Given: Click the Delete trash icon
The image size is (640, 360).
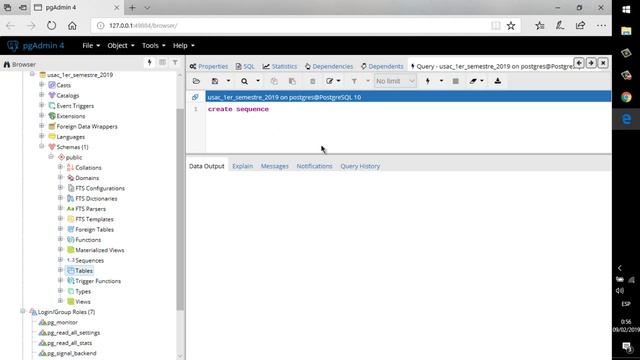Looking at the screenshot, I should tap(313, 81).
